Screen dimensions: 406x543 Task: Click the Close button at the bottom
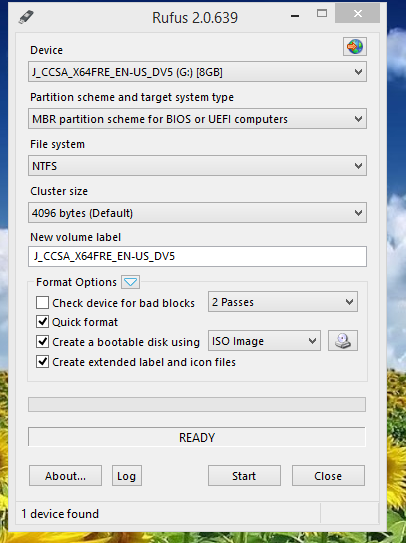[328, 475]
